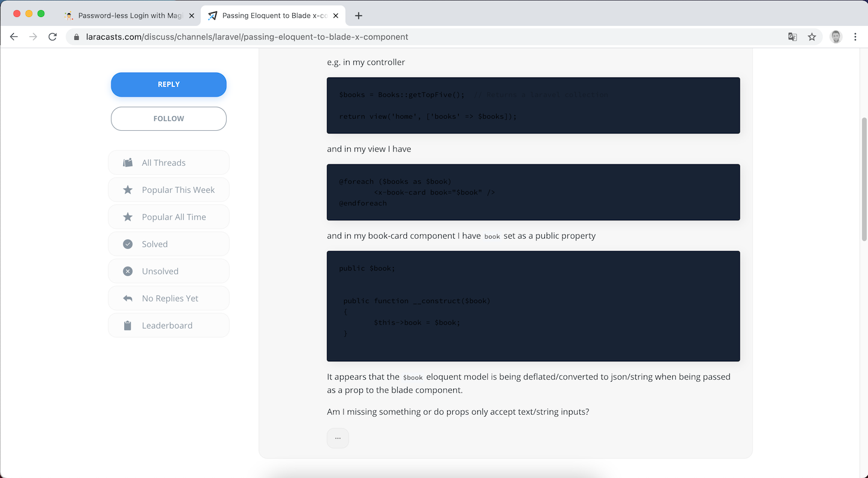Click the blue REPLY button
868x478 pixels.
click(x=169, y=84)
